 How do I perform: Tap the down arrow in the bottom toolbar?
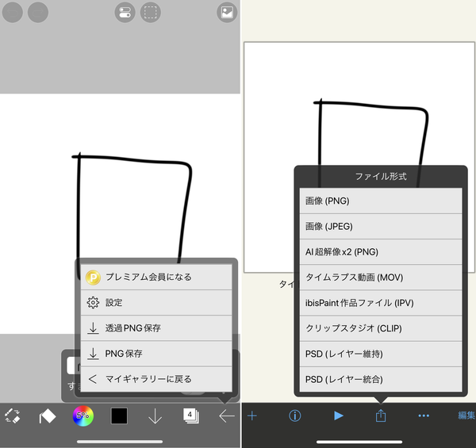155,415
